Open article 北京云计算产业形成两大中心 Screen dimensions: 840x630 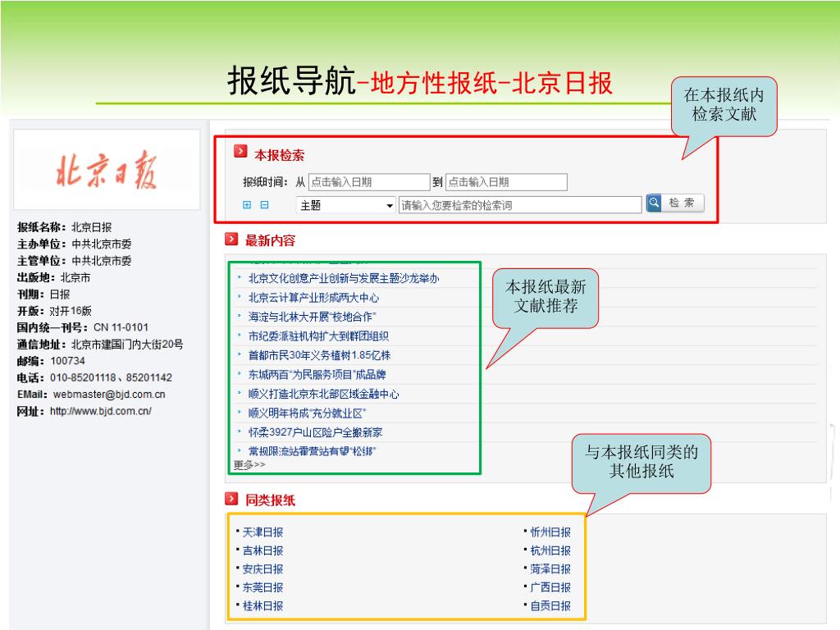click(314, 298)
